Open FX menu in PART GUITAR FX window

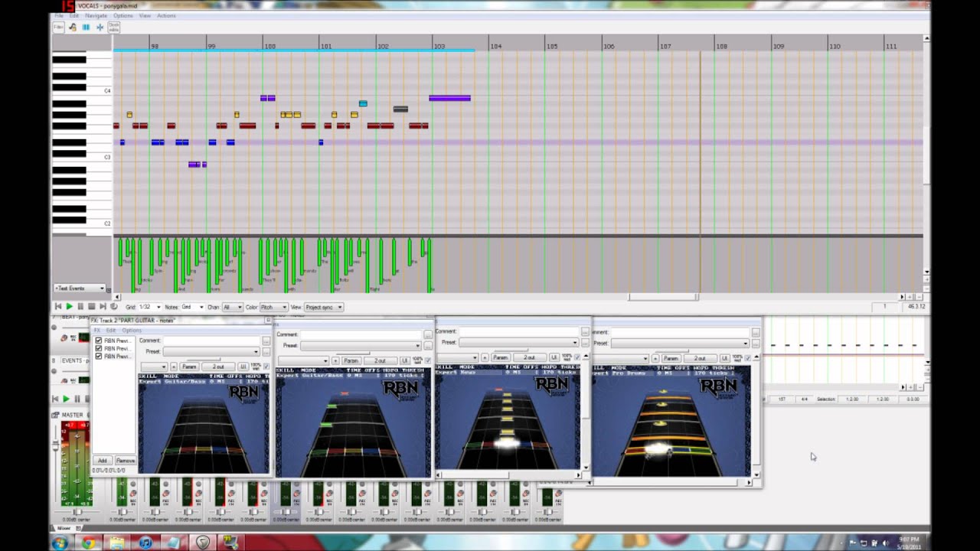pos(96,330)
